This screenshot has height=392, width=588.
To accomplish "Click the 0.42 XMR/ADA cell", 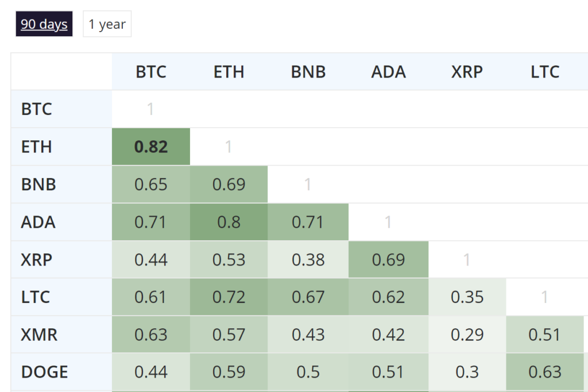I will point(389,335).
